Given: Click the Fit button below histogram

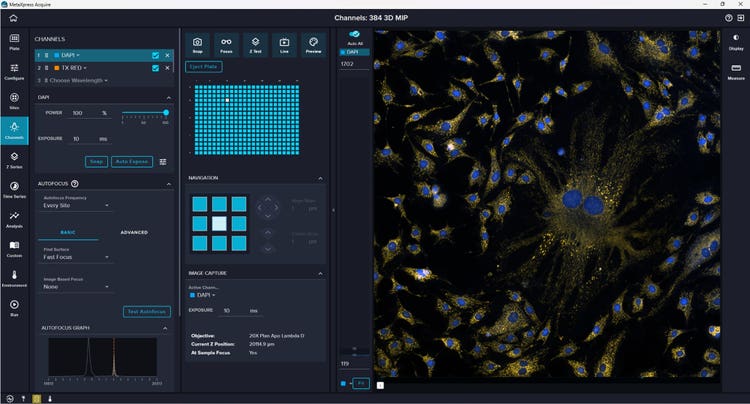Looking at the screenshot, I should [361, 383].
